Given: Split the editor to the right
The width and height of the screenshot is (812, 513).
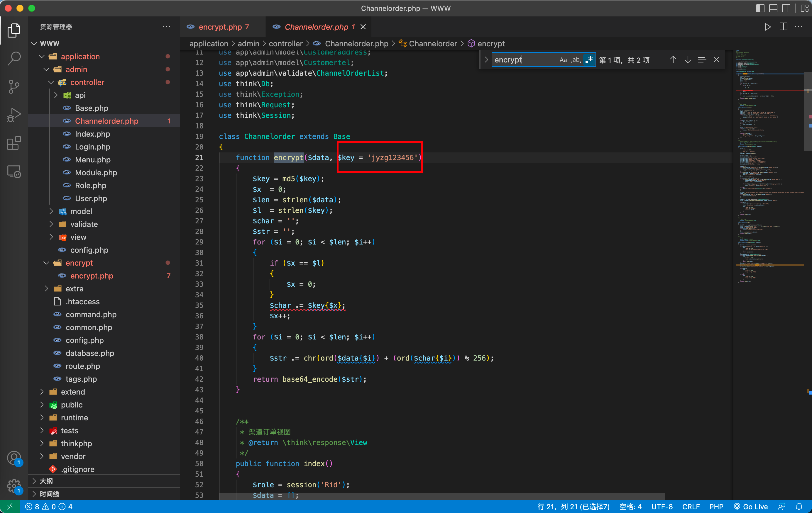Looking at the screenshot, I should coord(783,27).
